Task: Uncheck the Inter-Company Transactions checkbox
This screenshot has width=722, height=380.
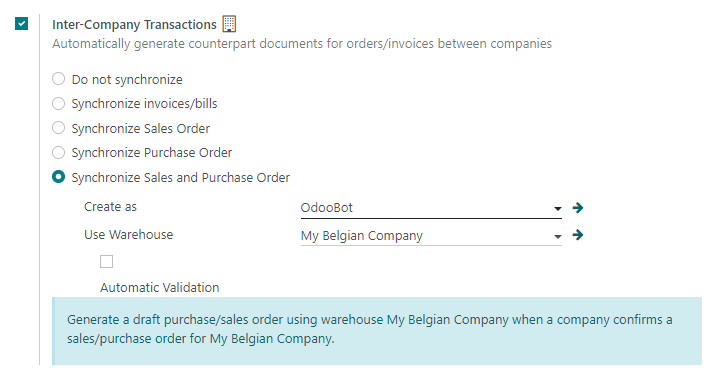Action: 21,23
